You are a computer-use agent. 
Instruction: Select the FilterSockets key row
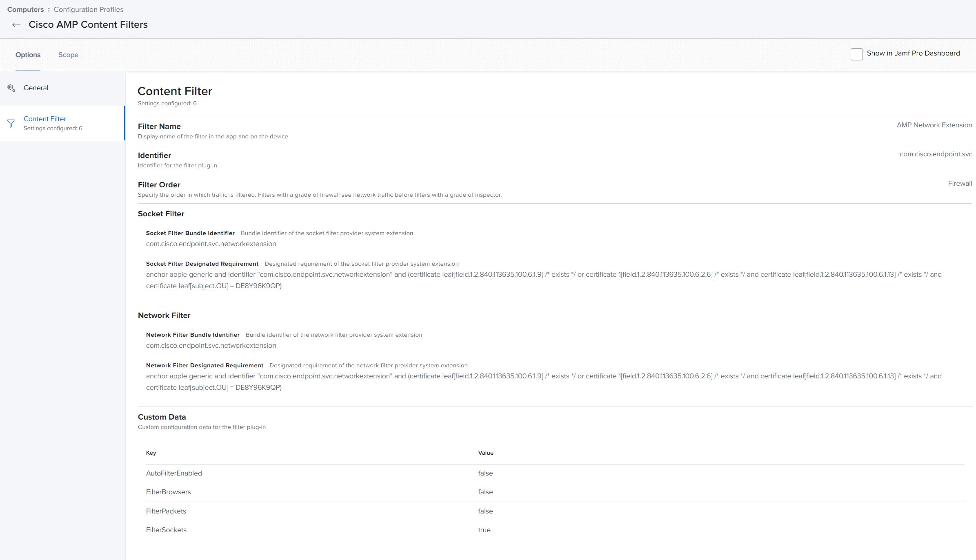click(555, 530)
